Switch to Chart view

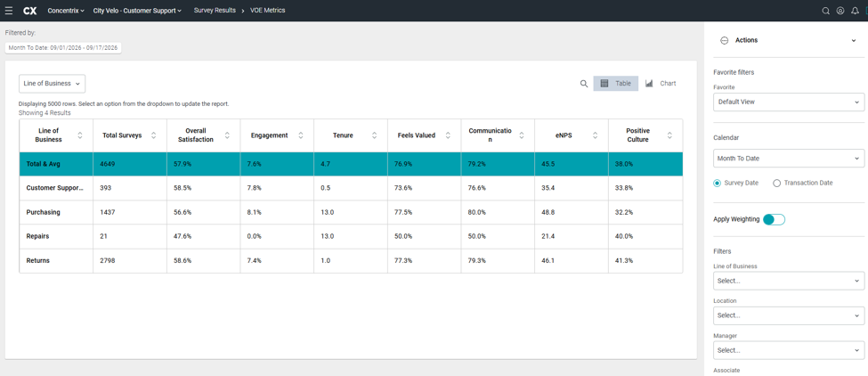pyautogui.click(x=661, y=84)
